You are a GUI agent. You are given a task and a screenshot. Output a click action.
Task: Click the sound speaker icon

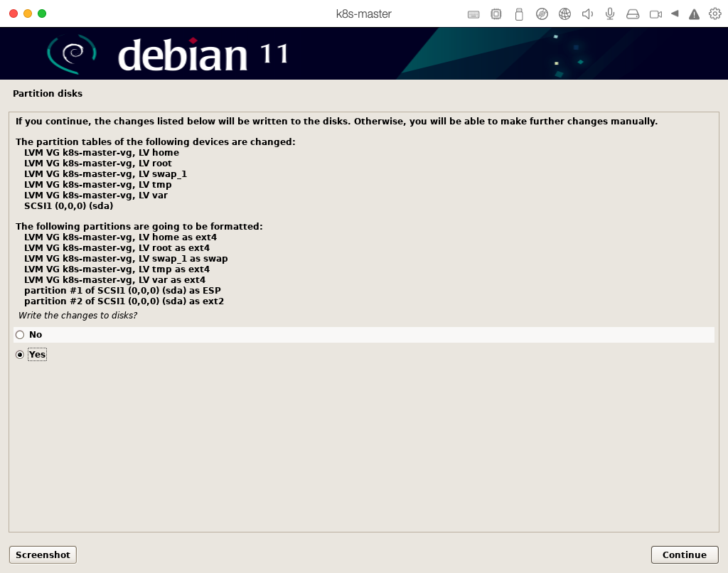587,14
